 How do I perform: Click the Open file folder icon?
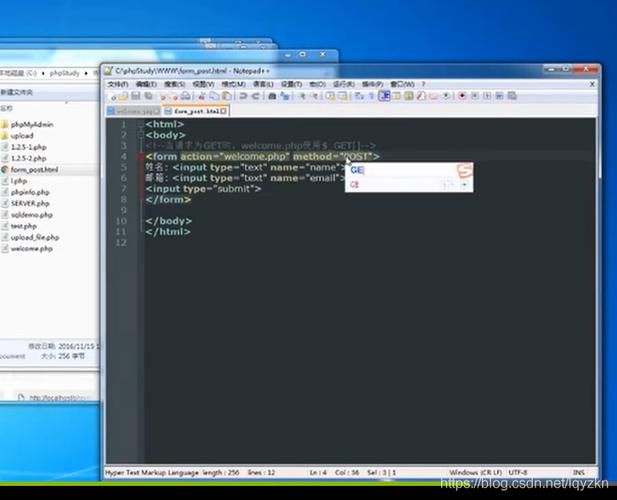point(123,96)
